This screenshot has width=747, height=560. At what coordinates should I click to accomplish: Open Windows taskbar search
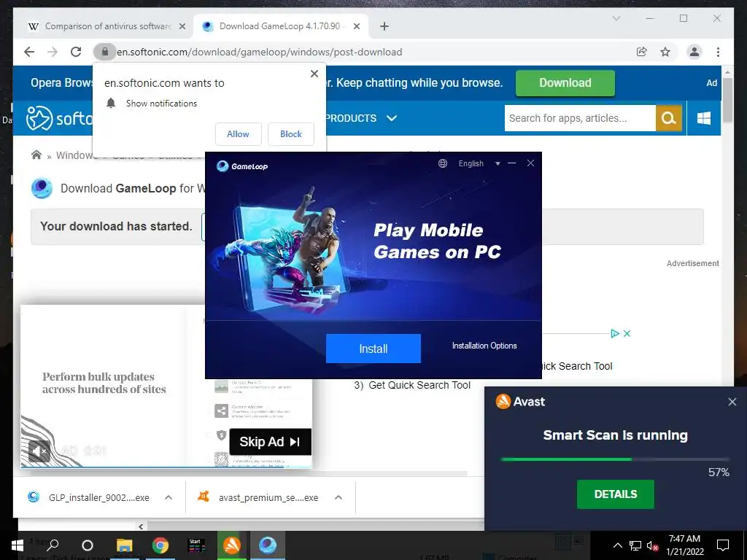(x=53, y=545)
